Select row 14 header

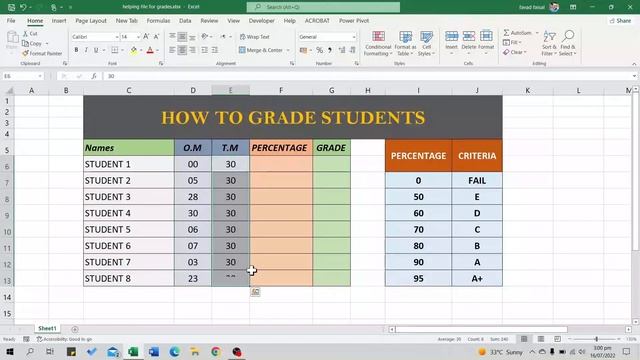tap(7, 297)
